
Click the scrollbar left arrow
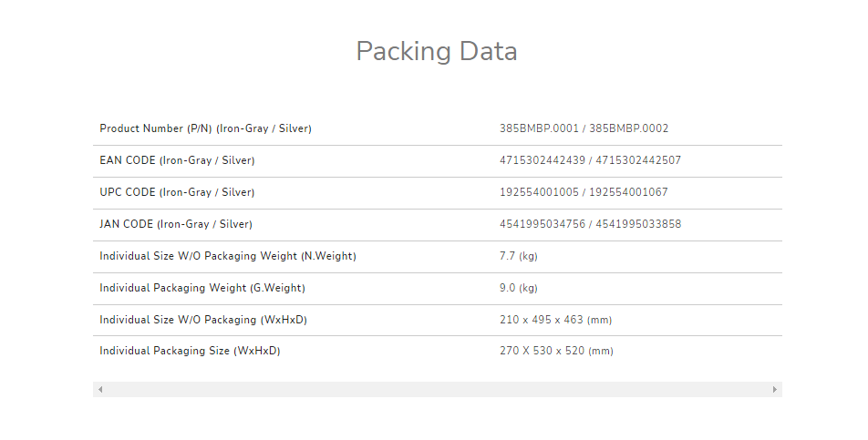click(x=100, y=389)
